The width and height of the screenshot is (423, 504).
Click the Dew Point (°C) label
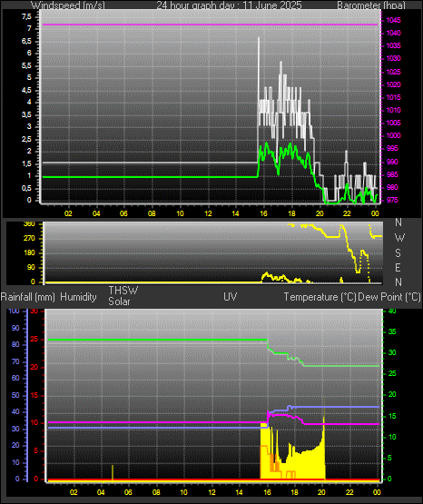coord(389,297)
